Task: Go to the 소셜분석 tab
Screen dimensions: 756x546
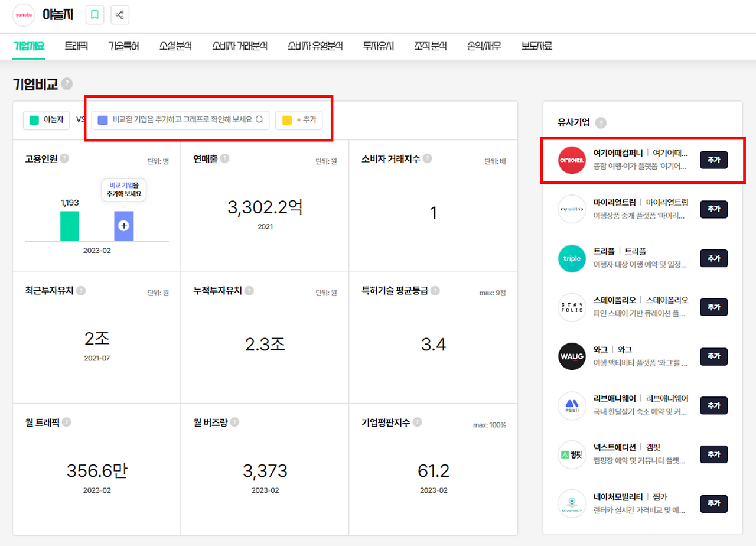Action: 175,45
